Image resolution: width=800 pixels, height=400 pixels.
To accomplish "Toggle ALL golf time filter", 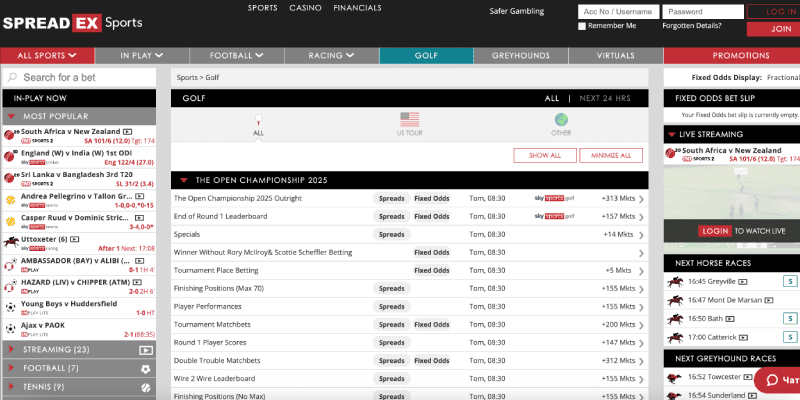I will pyautogui.click(x=552, y=98).
